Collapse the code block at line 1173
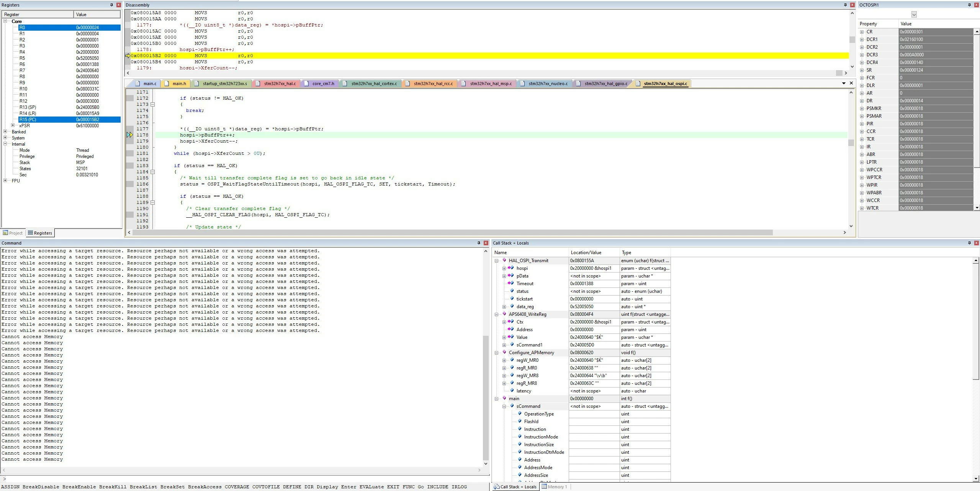Image resolution: width=980 pixels, height=491 pixels. pos(152,104)
